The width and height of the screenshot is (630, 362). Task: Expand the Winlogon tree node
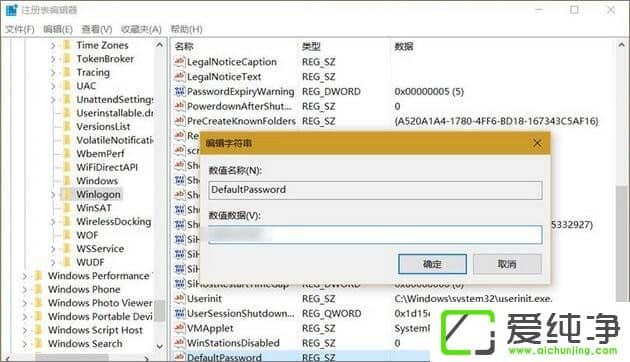(x=53, y=195)
